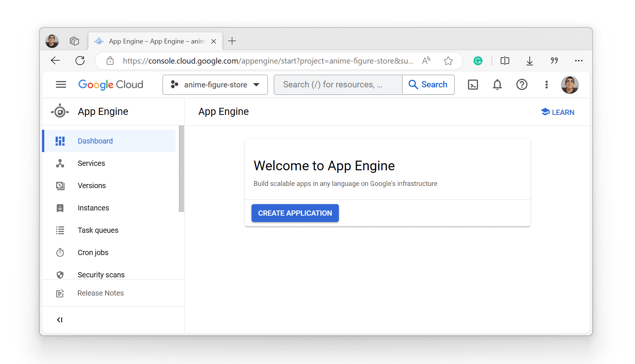Click the Security scans shield icon

click(60, 275)
